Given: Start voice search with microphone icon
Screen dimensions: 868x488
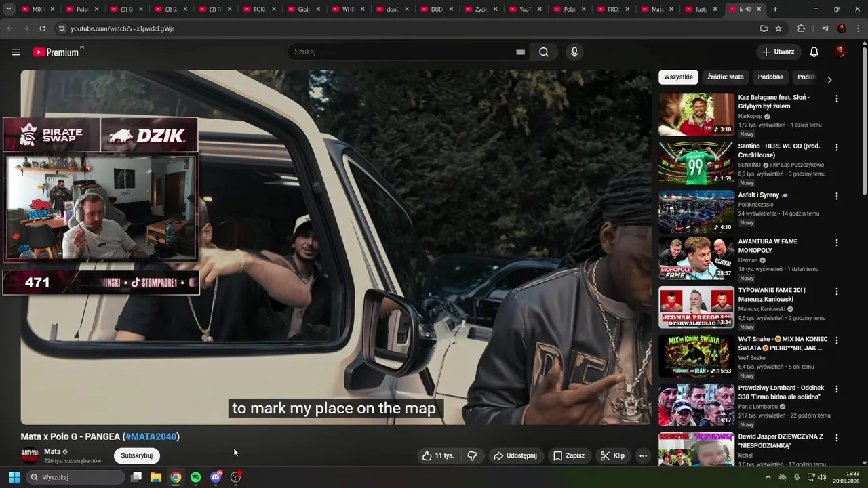Looking at the screenshot, I should tap(574, 52).
